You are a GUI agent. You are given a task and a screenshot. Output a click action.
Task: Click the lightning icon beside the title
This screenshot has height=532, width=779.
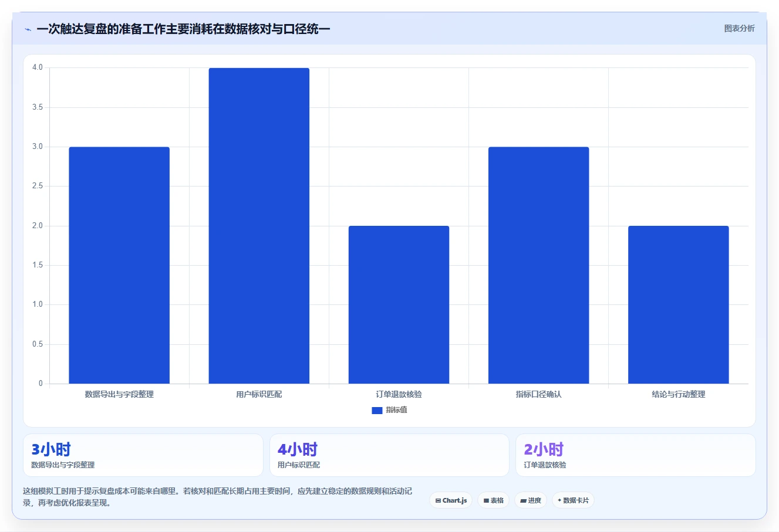[28, 29]
